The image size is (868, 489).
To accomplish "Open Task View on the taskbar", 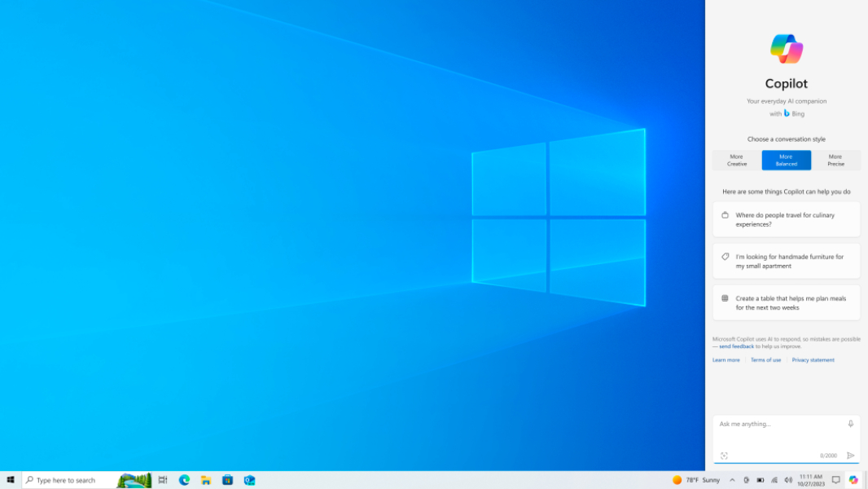I will [x=163, y=480].
